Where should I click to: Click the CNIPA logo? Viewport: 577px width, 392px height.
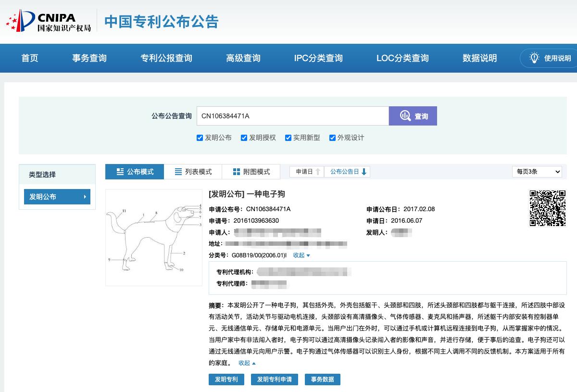click(x=48, y=22)
